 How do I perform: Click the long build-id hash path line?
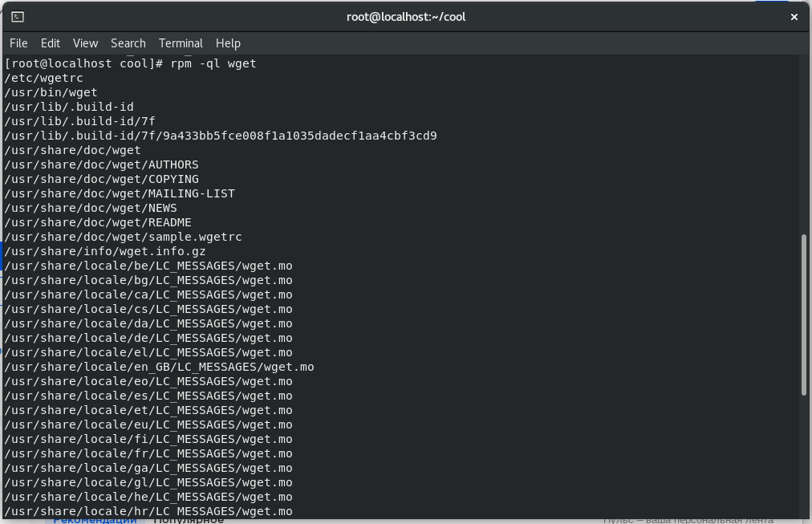pyautogui.click(x=221, y=136)
